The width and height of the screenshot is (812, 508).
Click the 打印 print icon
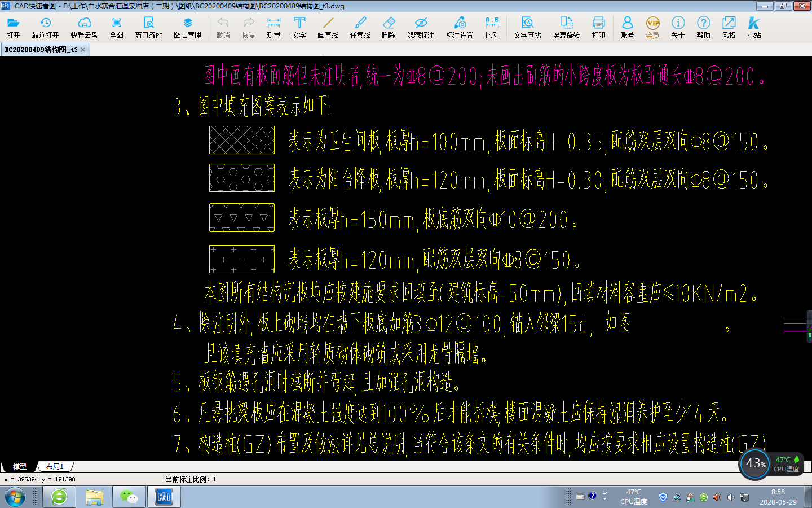[x=598, y=27]
